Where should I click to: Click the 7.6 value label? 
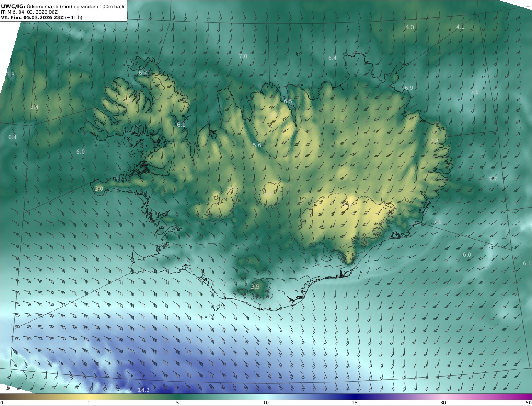pyautogui.click(x=438, y=222)
